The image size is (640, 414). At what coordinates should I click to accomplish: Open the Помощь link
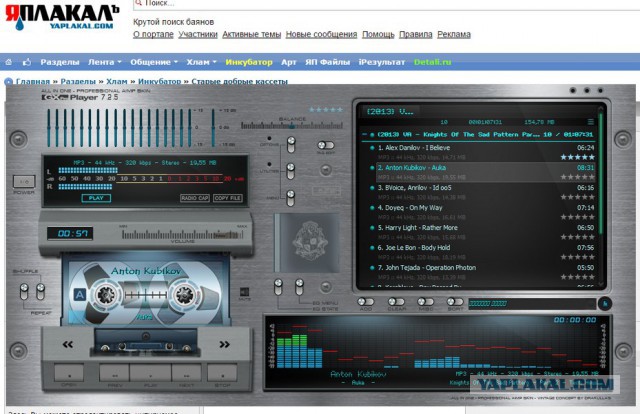click(378, 34)
